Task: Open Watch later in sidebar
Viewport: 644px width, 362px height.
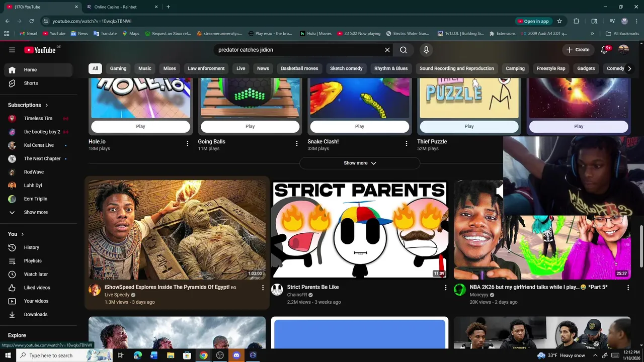Action: coord(38,274)
